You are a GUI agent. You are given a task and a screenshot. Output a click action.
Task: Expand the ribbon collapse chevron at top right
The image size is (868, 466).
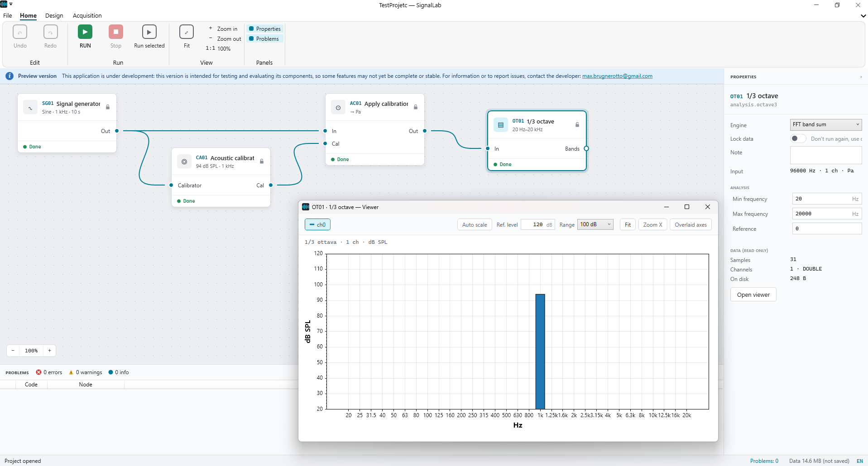coord(863,16)
